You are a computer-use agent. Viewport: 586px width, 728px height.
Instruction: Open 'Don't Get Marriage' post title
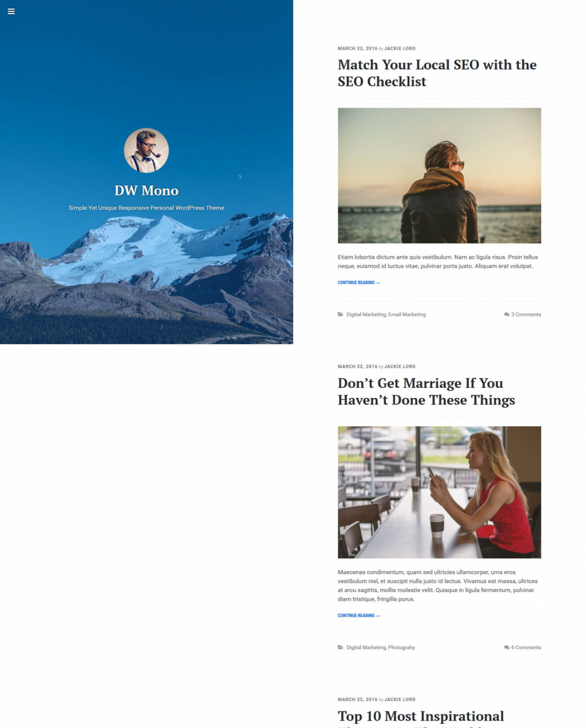click(x=426, y=391)
